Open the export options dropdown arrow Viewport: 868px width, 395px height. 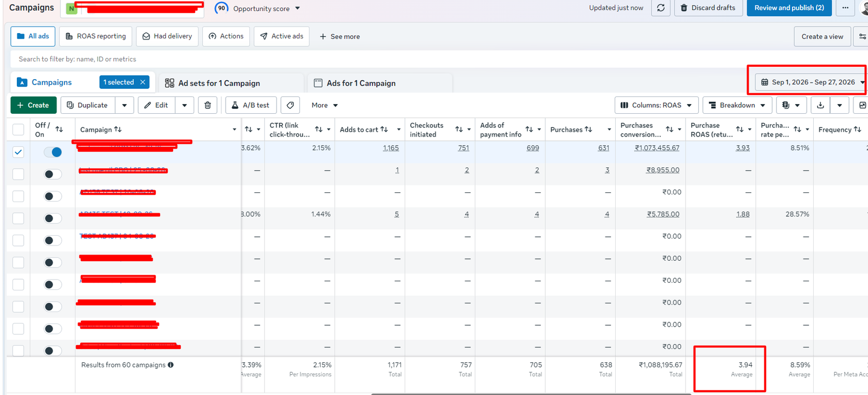pyautogui.click(x=839, y=105)
